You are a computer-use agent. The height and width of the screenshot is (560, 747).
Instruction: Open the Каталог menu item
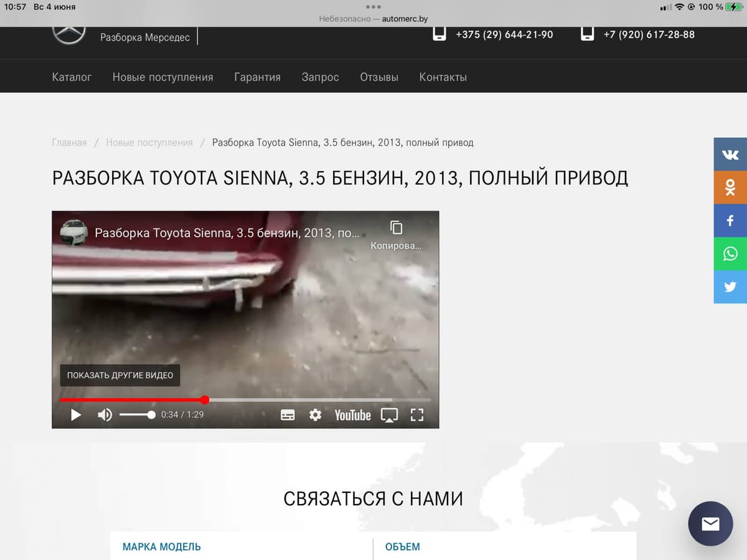72,77
